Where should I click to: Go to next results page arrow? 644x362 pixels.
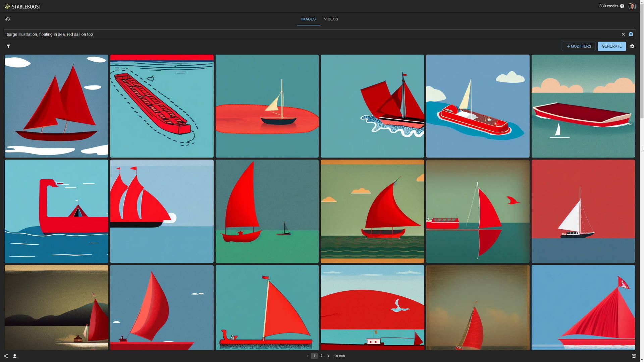click(x=328, y=356)
